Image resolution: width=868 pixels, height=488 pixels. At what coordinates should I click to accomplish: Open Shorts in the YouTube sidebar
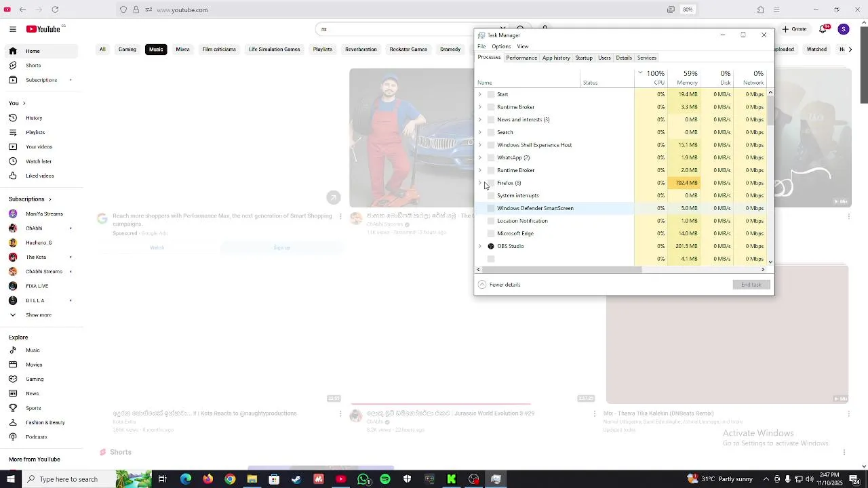pyautogui.click(x=41, y=66)
